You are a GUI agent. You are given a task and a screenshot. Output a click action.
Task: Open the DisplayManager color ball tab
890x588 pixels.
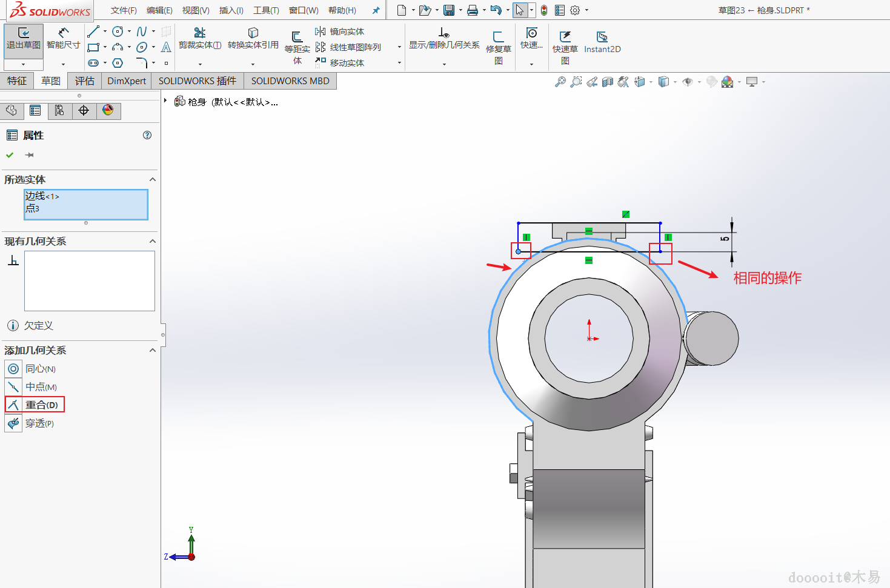pos(108,110)
